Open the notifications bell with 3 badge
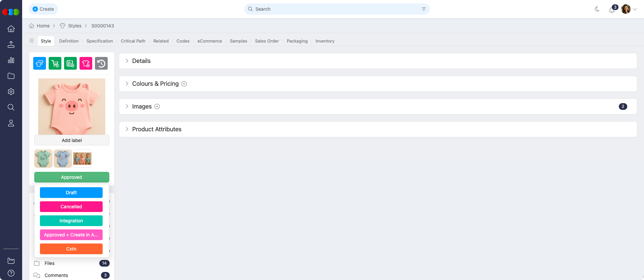Viewport: 644px width, 280px height. click(x=612, y=9)
